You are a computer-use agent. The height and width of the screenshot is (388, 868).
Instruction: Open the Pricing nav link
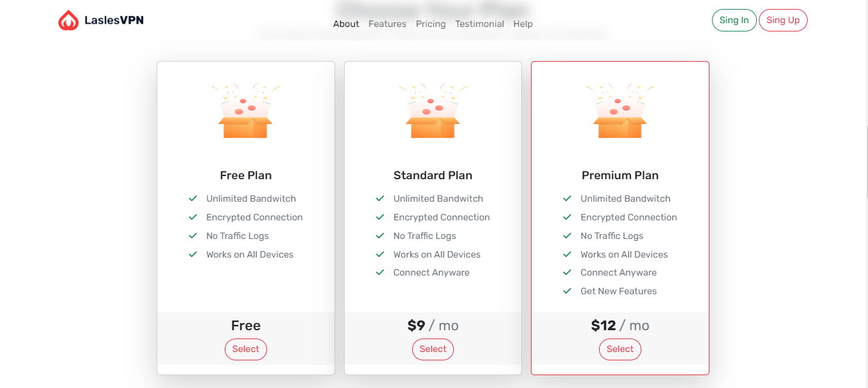click(431, 24)
